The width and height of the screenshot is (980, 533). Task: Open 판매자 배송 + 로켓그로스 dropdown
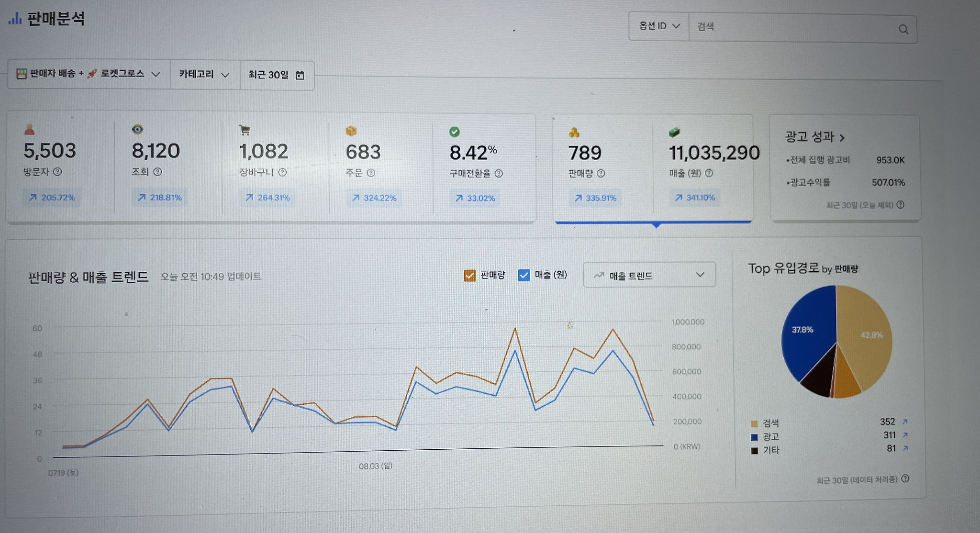89,74
